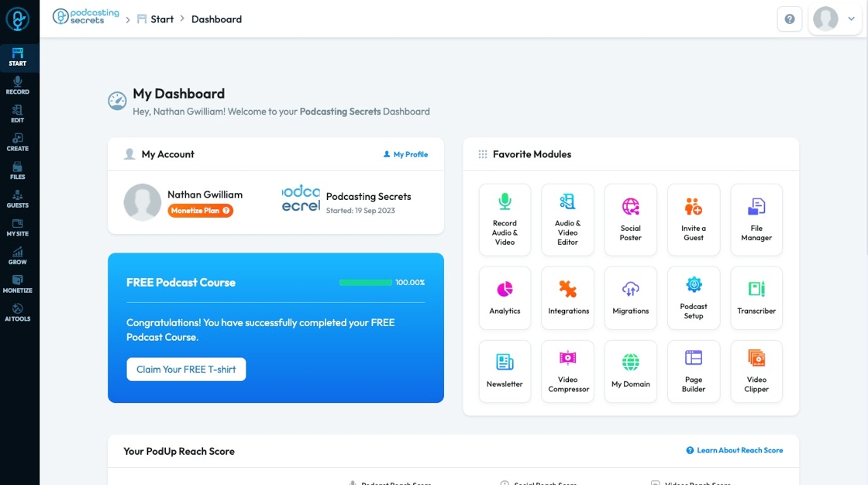Click the PodUp logo at sidebar top
The width and height of the screenshot is (868, 485).
click(18, 19)
